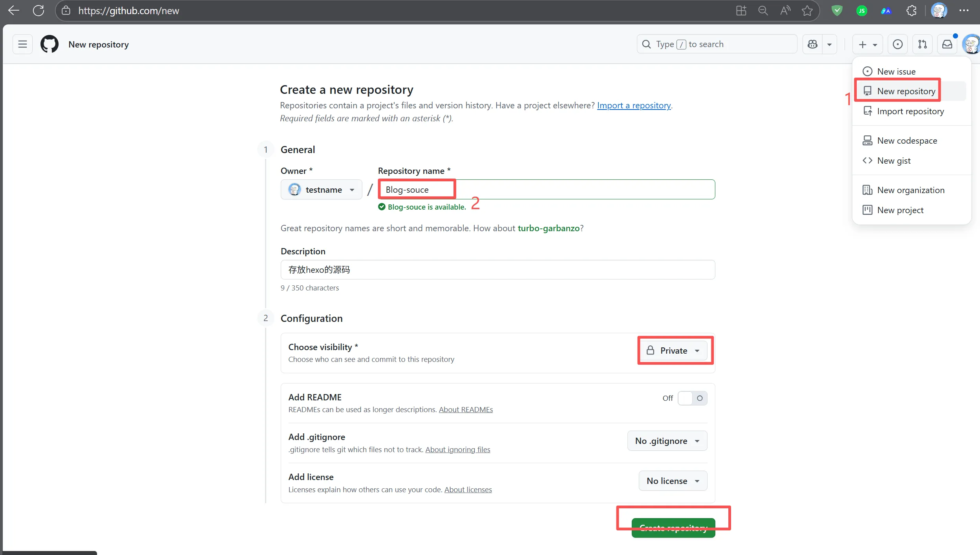Toggle the Add README switch
Image resolution: width=980 pixels, height=555 pixels.
pos(692,398)
